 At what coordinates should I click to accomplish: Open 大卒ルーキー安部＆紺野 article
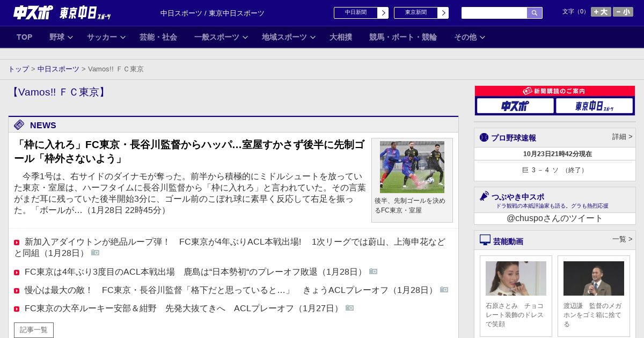tap(184, 308)
